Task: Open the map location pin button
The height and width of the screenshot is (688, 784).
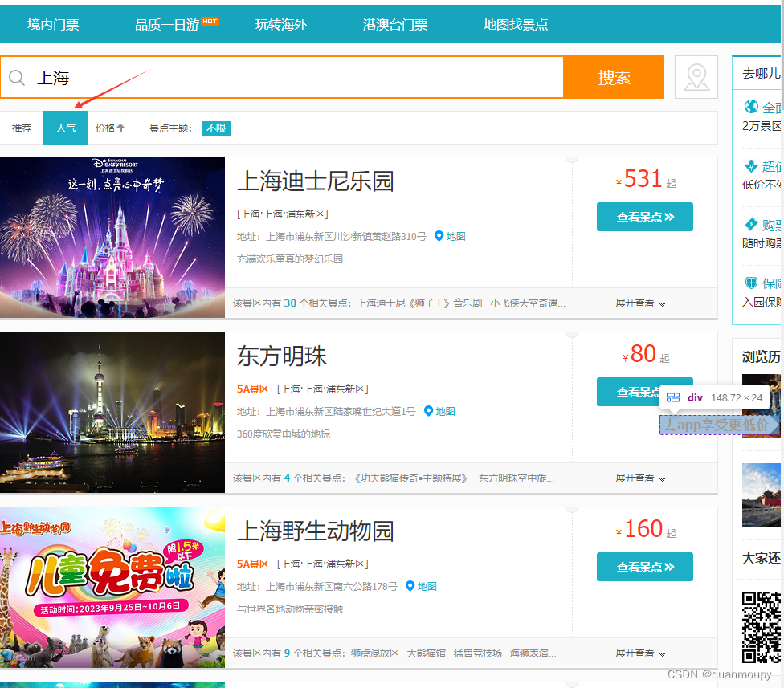Action: [x=696, y=77]
